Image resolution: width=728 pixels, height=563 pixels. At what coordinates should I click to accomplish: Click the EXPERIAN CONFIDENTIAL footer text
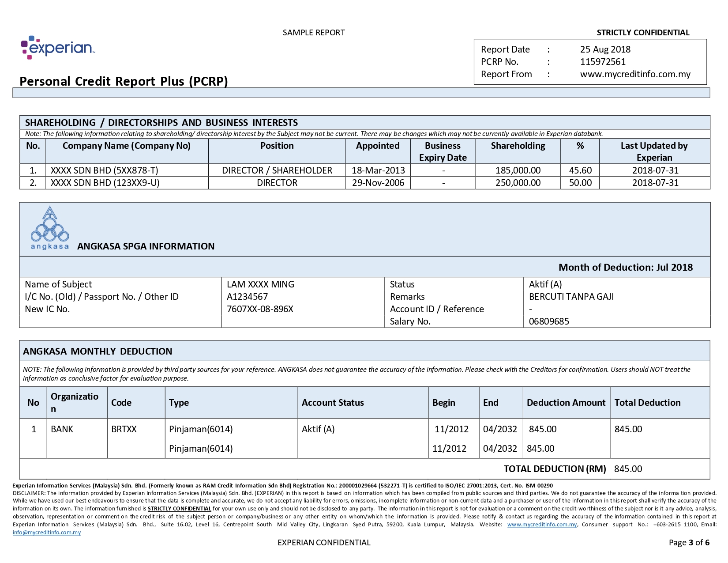(x=324, y=543)
